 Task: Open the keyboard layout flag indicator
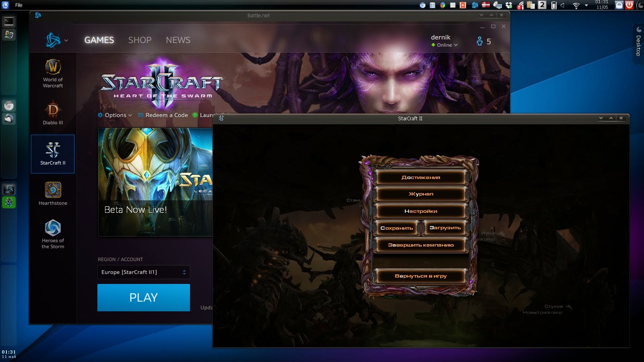[485, 5]
